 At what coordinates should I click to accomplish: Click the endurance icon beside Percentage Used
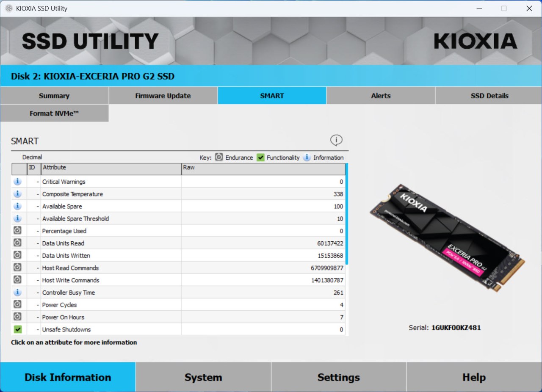tap(17, 231)
